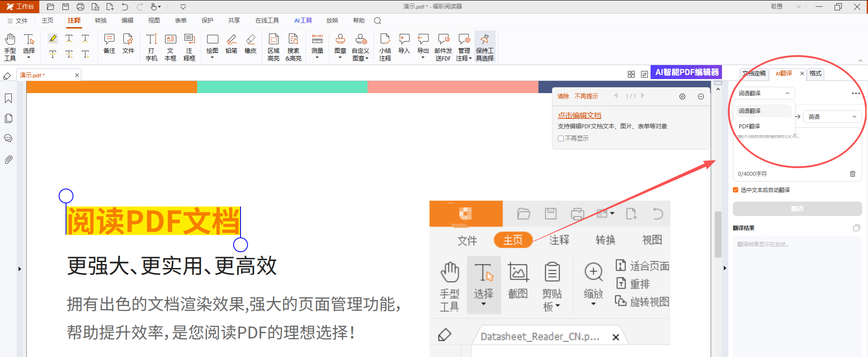Click 邮件发送FDF button

coord(443,47)
